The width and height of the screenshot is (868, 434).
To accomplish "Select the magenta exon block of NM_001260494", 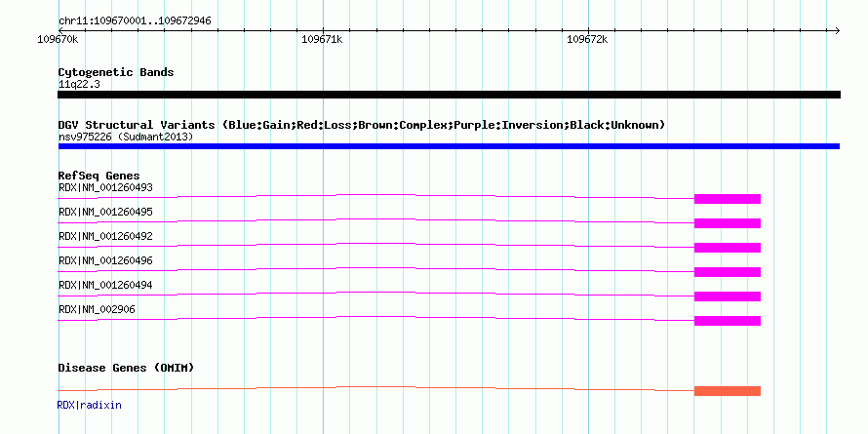I will (x=728, y=296).
